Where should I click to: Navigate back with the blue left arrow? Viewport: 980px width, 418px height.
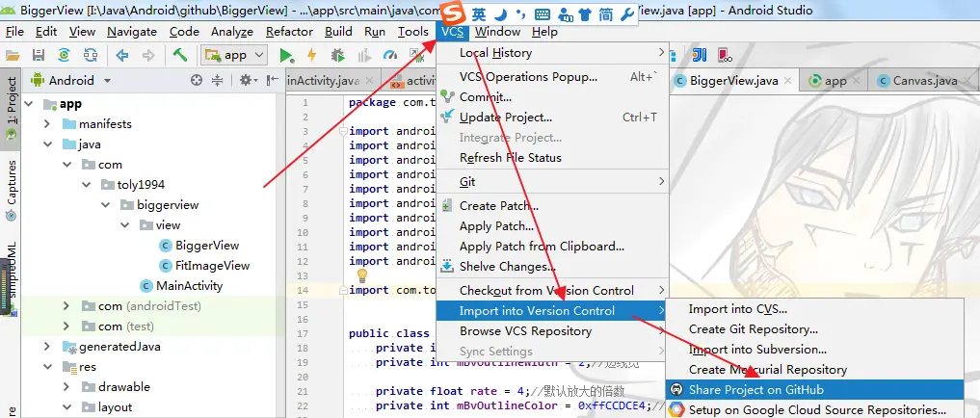click(122, 56)
